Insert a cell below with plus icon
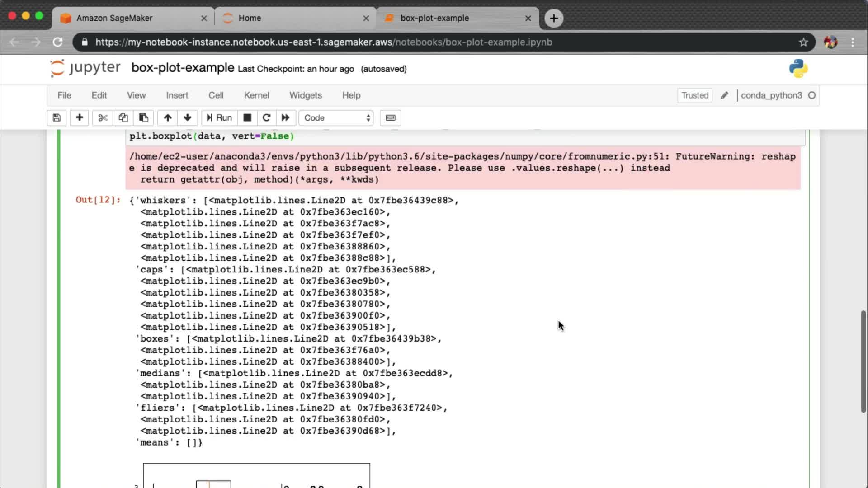Image resolution: width=868 pixels, height=488 pixels. tap(79, 118)
